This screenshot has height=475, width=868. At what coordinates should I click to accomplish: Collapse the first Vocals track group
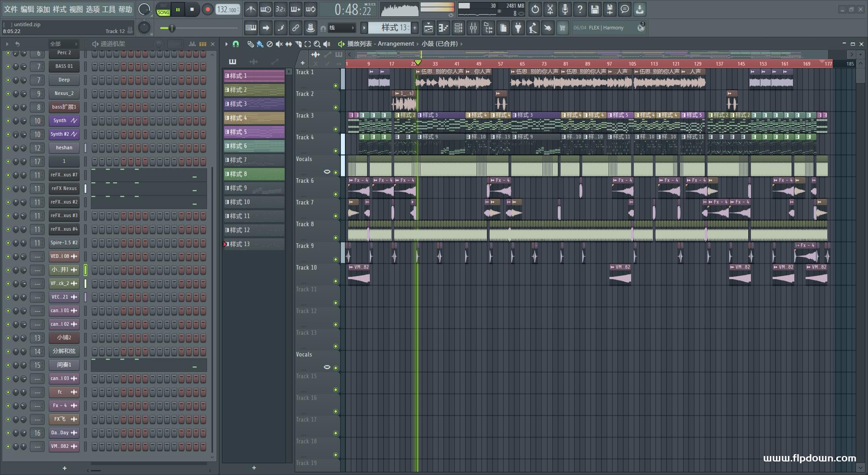tap(327, 172)
